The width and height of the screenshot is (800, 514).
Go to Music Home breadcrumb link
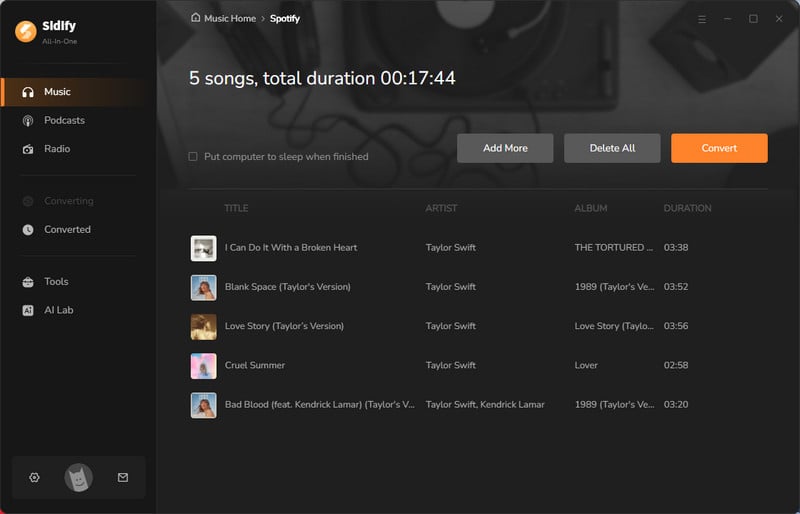[230, 18]
